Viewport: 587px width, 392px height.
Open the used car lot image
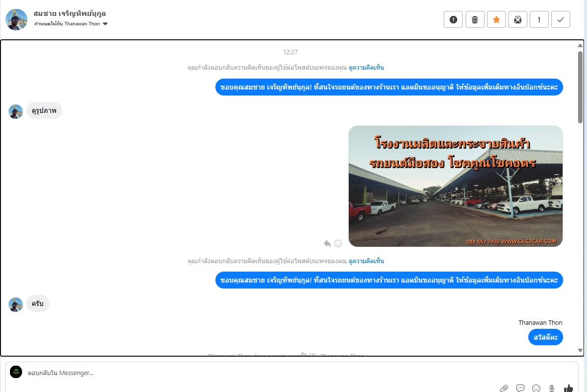(x=455, y=186)
